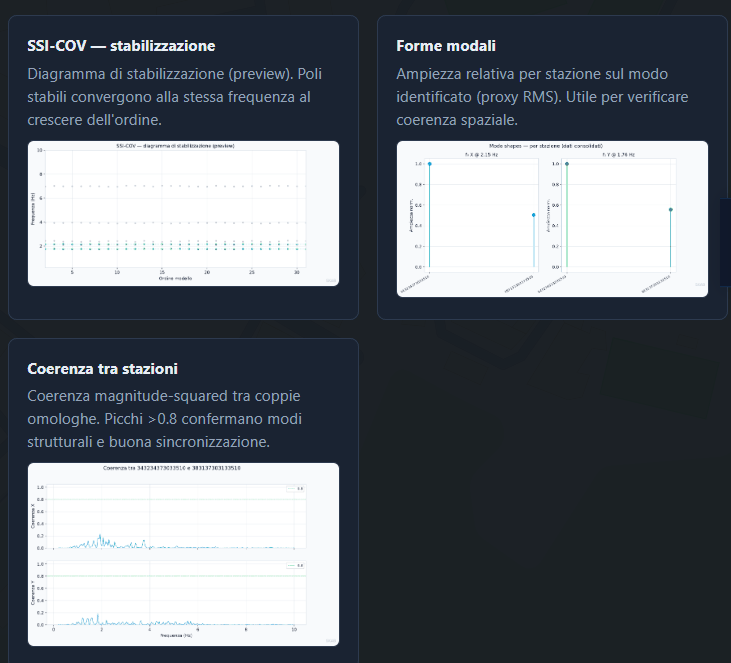Viewport: 731px width, 663px height.
Task: Open the SSI-COV stabilization diagram thumbnail
Action: (x=183, y=214)
